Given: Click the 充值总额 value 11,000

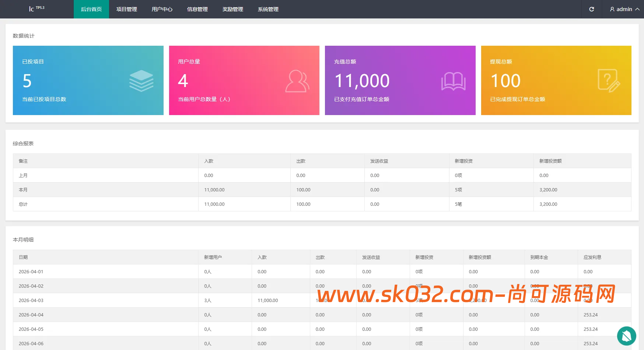Looking at the screenshot, I should pyautogui.click(x=362, y=81).
